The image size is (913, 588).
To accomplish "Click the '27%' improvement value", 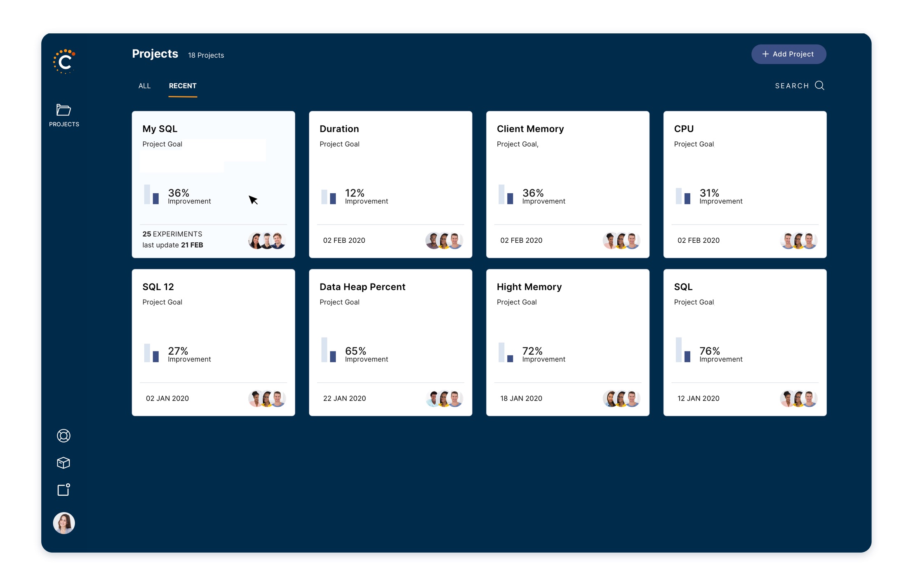I will [178, 351].
